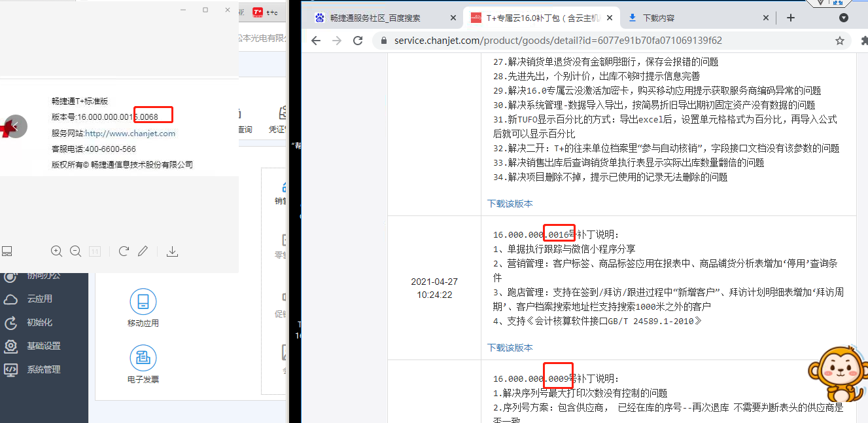
Task: Click the 16.000.000.0016号补丁说明 heading
Action: point(556,234)
